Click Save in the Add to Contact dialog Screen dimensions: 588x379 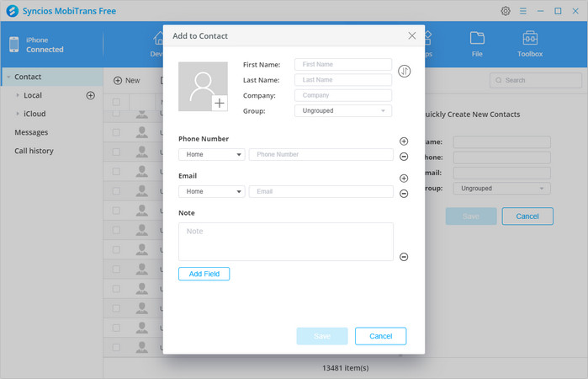tap(322, 336)
